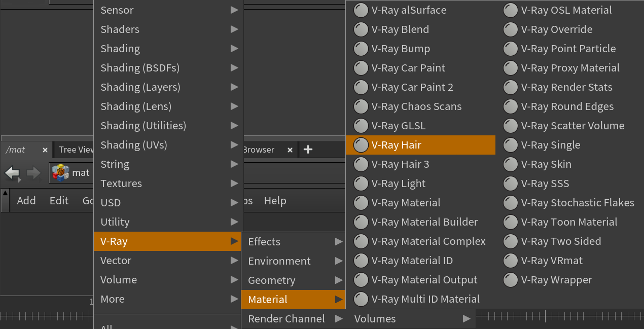Open the Help menu in network editor
The image size is (644, 329).
click(x=275, y=201)
